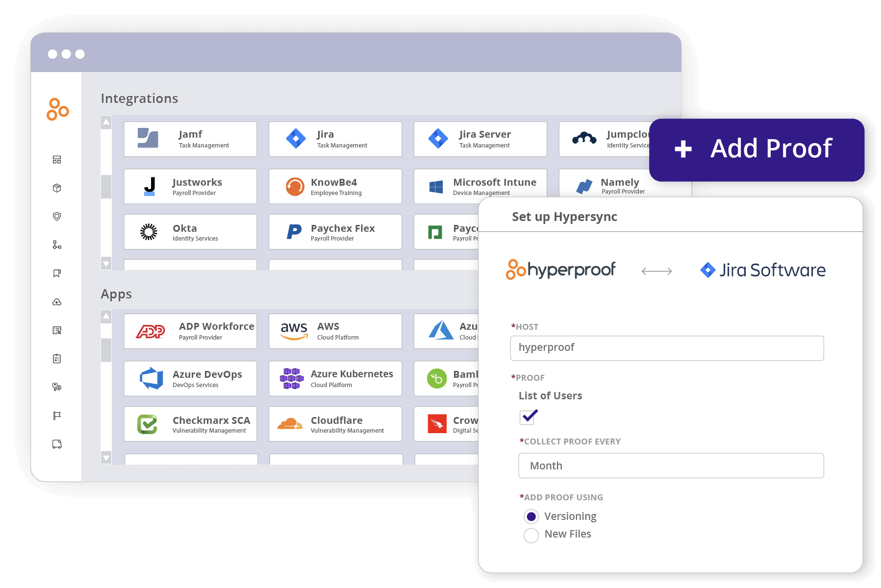Click the Integrations list scrollbar thumb
Viewport: 881px width, 588px height.
click(106, 187)
